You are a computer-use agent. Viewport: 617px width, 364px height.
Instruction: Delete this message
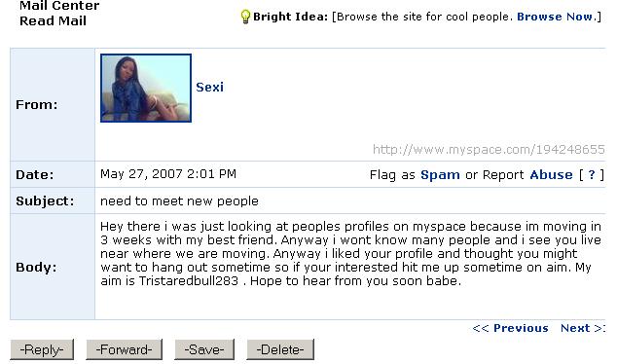[x=280, y=349]
